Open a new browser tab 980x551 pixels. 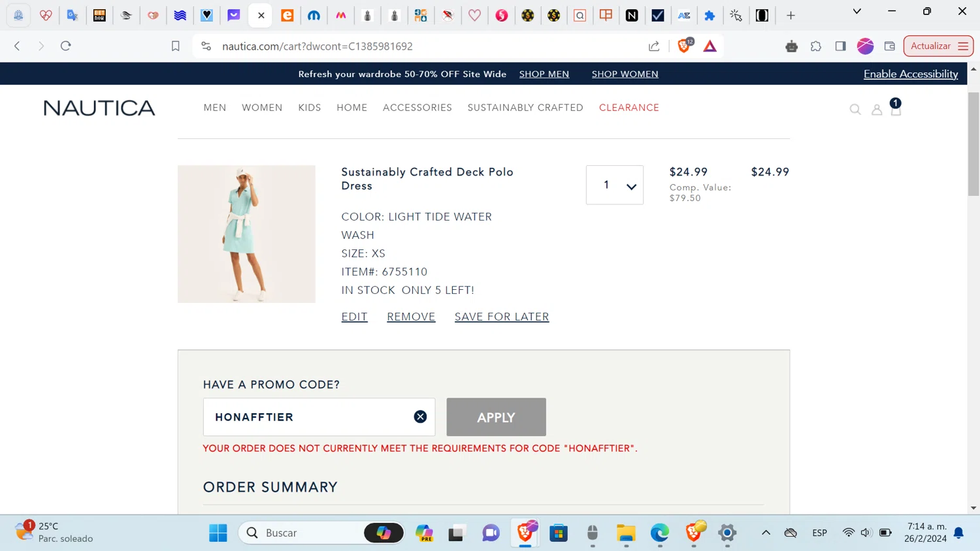pyautogui.click(x=791, y=15)
